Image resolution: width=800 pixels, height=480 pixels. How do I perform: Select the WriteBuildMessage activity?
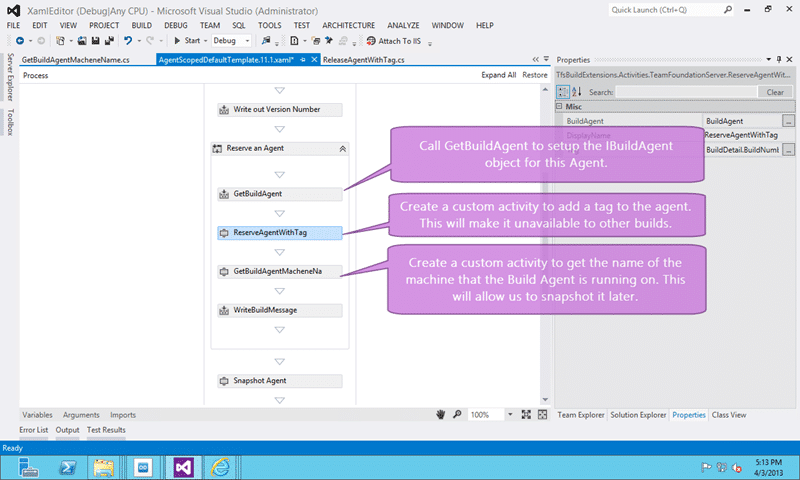click(280, 310)
